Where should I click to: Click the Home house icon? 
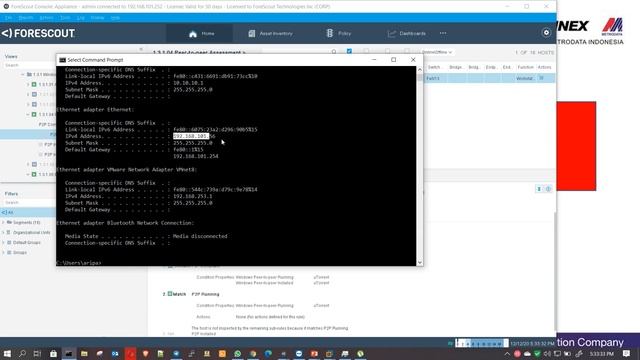click(x=193, y=34)
